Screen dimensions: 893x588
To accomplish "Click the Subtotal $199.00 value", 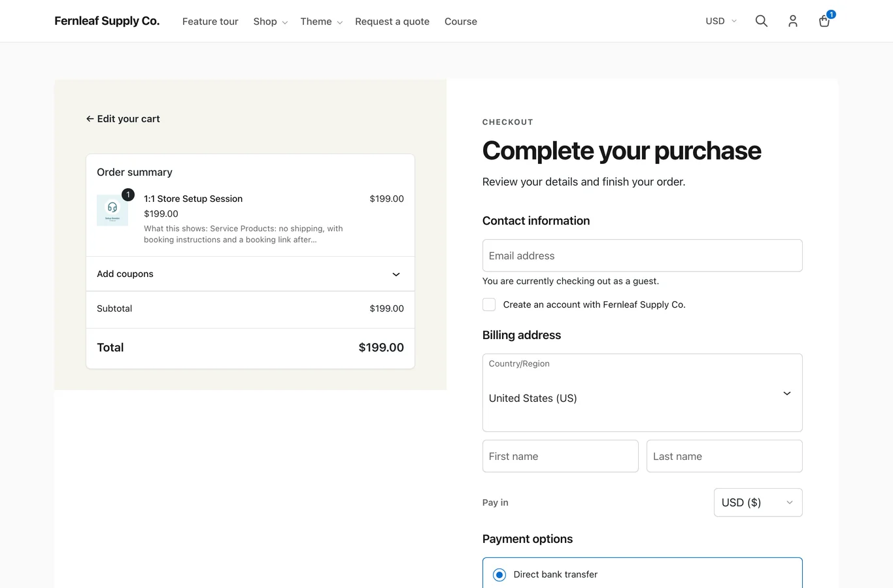I will coord(386,308).
